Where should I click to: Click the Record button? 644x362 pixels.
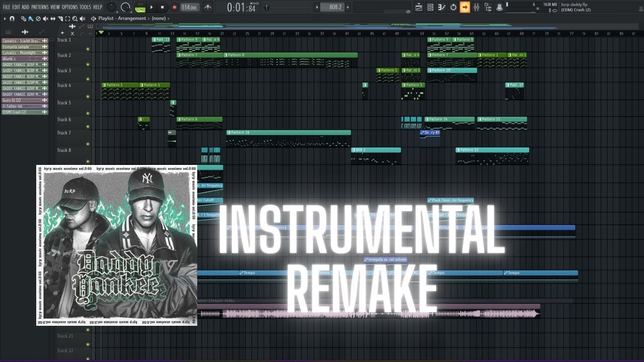[x=174, y=7]
